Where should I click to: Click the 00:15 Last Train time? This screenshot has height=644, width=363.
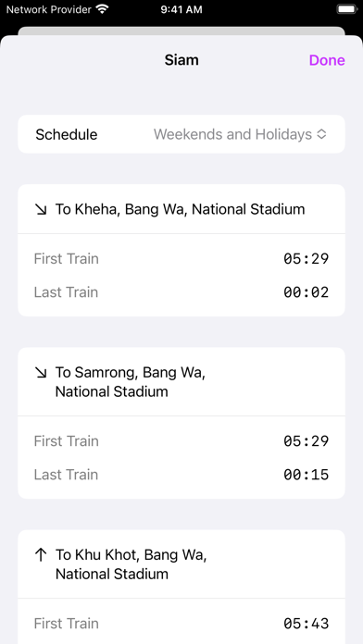pos(306,475)
